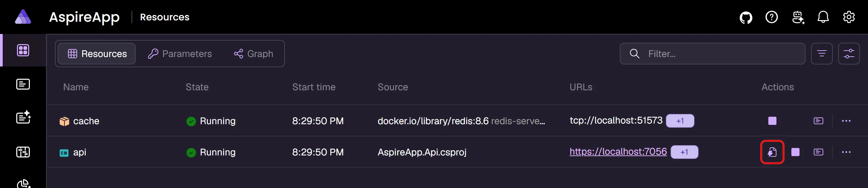Image resolution: width=868 pixels, height=188 pixels.
Task: Open the help question mark icon
Action: click(x=772, y=17)
